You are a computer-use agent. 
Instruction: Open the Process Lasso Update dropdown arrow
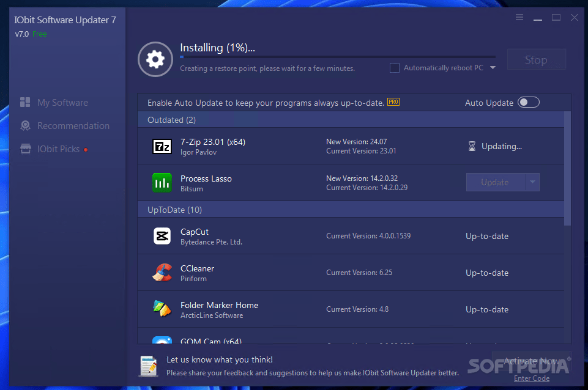(x=532, y=182)
